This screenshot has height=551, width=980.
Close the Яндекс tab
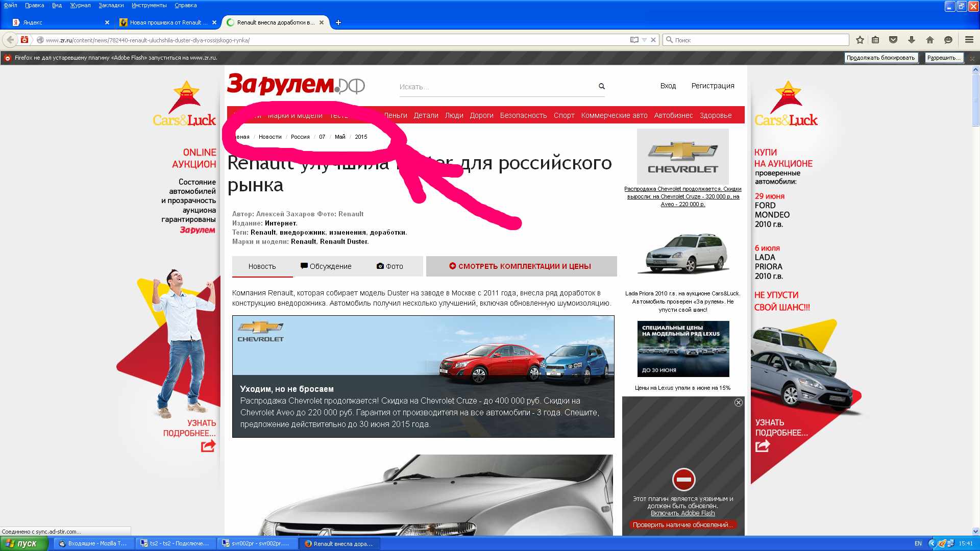pyautogui.click(x=107, y=22)
